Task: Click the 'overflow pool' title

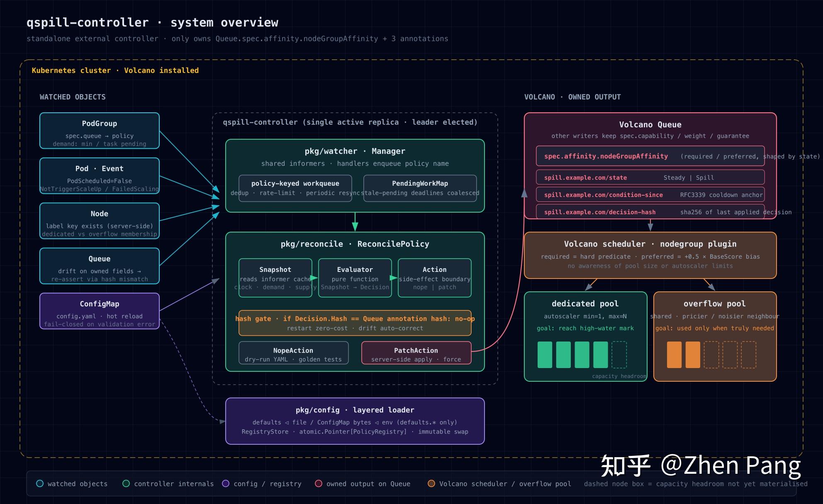Action: click(715, 304)
